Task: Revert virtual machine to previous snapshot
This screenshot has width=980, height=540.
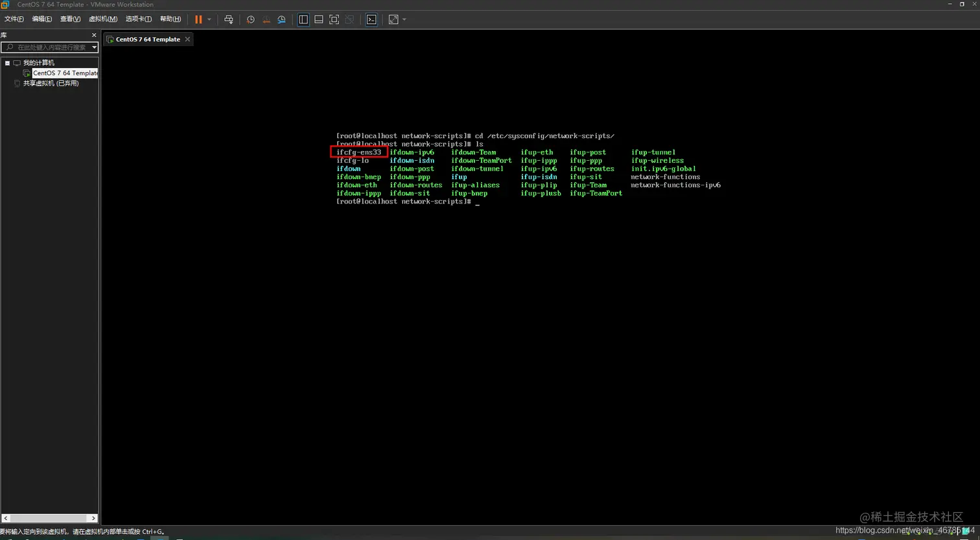Action: pyautogui.click(x=266, y=19)
